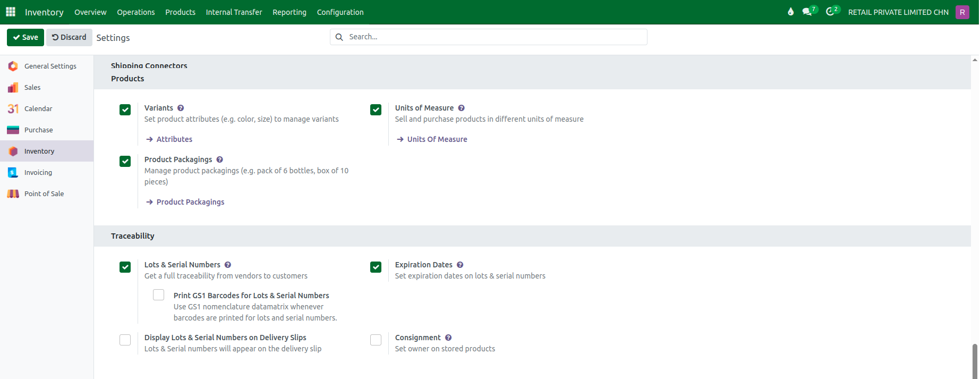
Task: Click the settings Search input field
Action: 489,37
